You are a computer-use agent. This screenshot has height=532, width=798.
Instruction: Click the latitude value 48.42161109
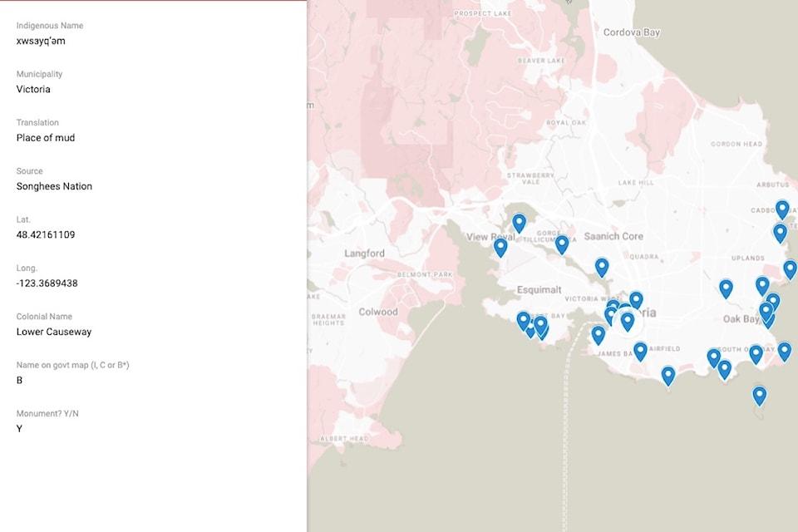point(46,235)
